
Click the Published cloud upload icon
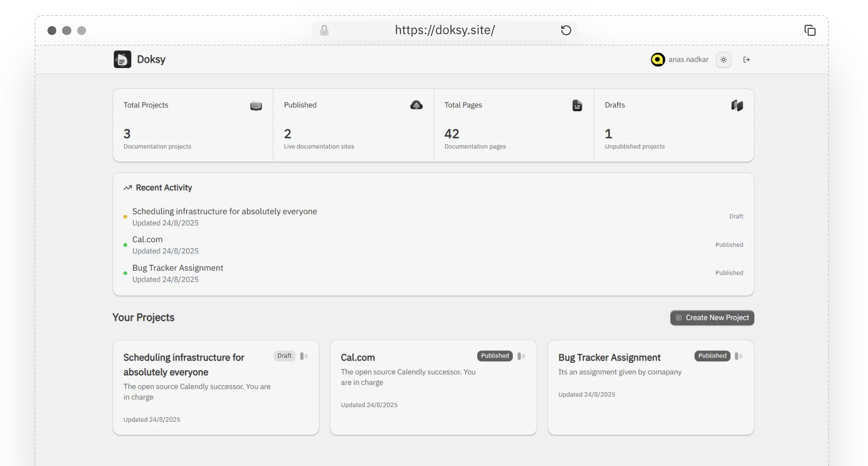(416, 105)
